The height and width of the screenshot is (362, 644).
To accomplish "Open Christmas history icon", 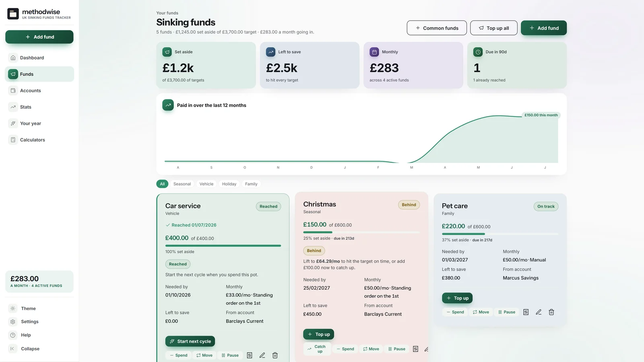I will 416,349.
